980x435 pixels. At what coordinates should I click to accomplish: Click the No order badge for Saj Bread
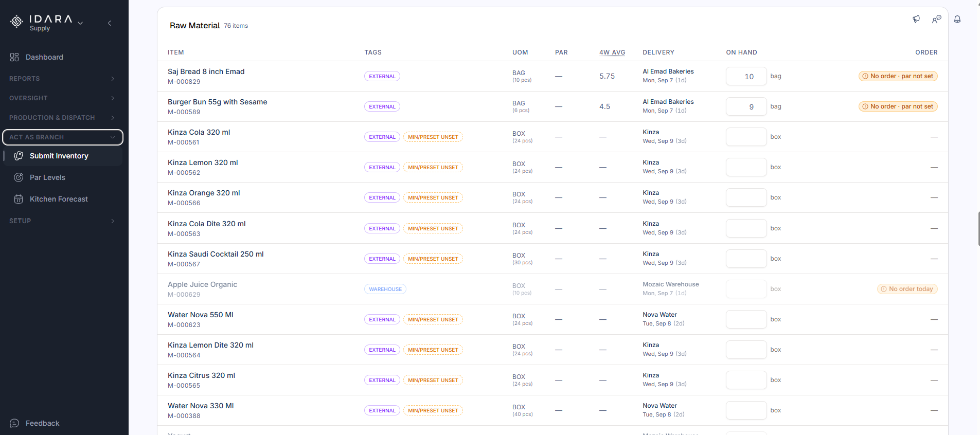pos(898,76)
